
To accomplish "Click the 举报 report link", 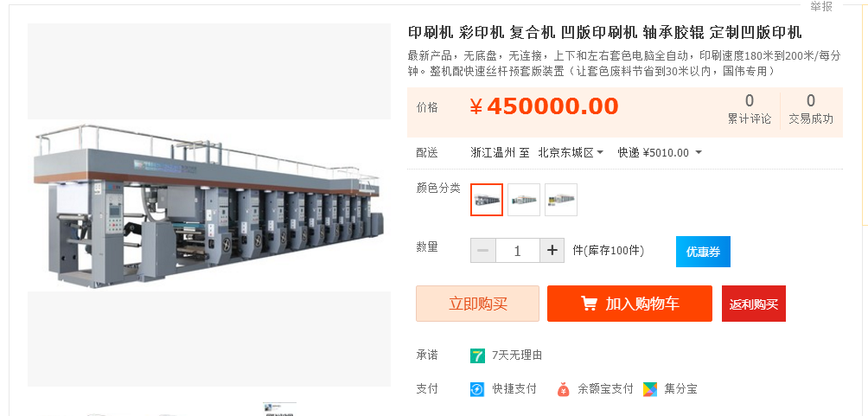I will point(821,6).
